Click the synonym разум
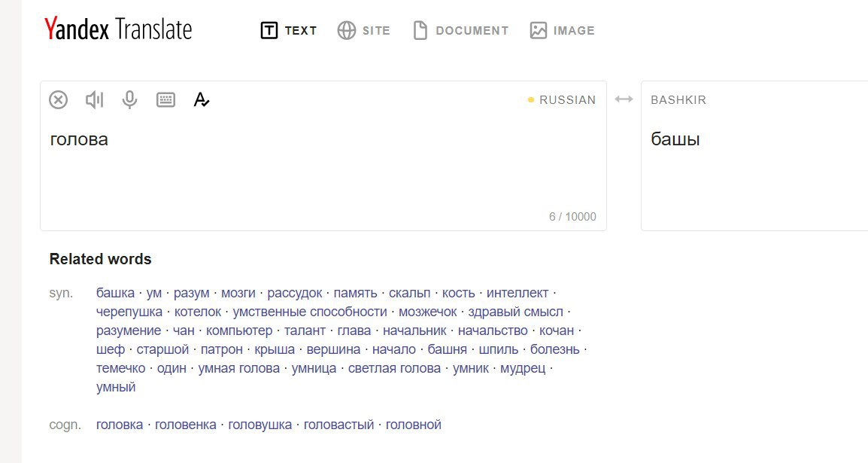The width and height of the screenshot is (868, 463). 192,293
